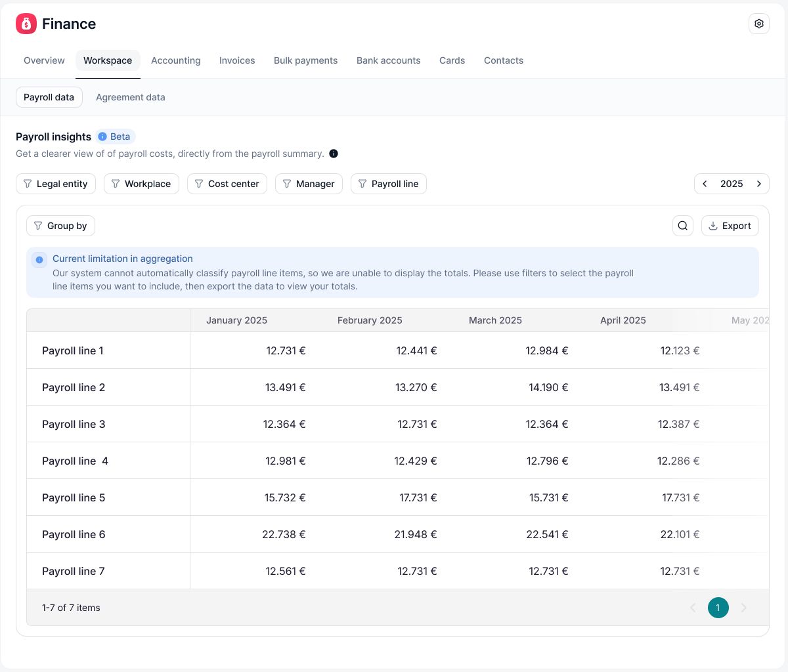
Task: Open the Workplace filter
Action: (141, 184)
